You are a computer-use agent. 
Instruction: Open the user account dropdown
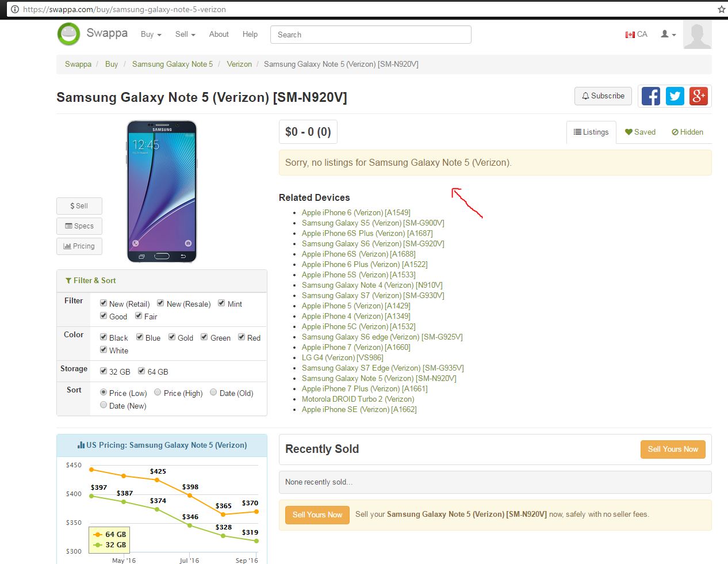(668, 35)
